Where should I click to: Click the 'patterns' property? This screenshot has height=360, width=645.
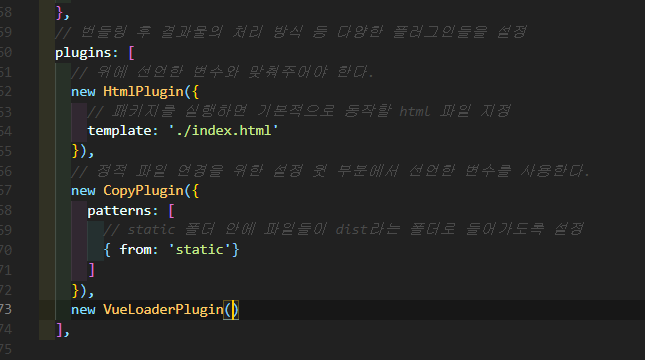click(119, 211)
